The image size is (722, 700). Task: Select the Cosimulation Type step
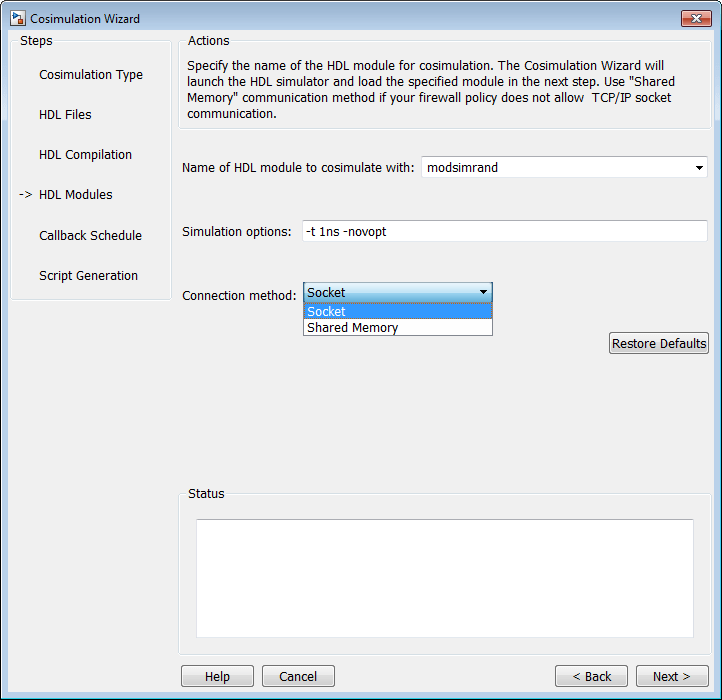click(91, 75)
